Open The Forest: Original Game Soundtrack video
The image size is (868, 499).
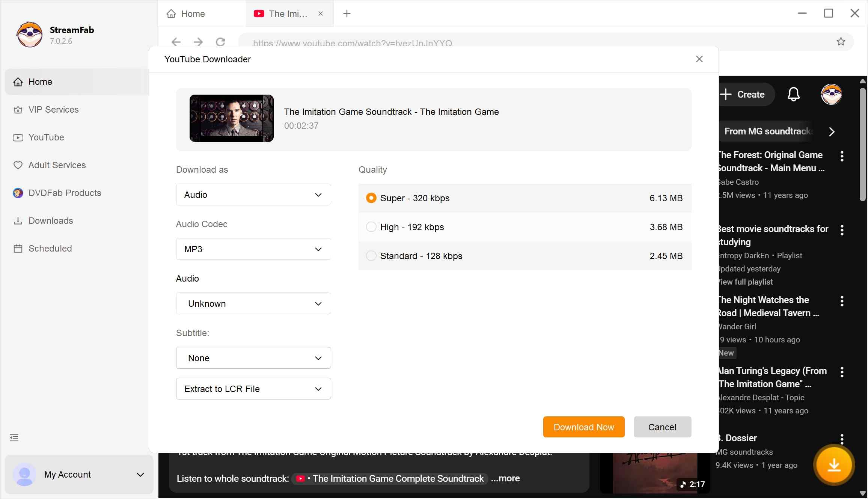(x=771, y=161)
